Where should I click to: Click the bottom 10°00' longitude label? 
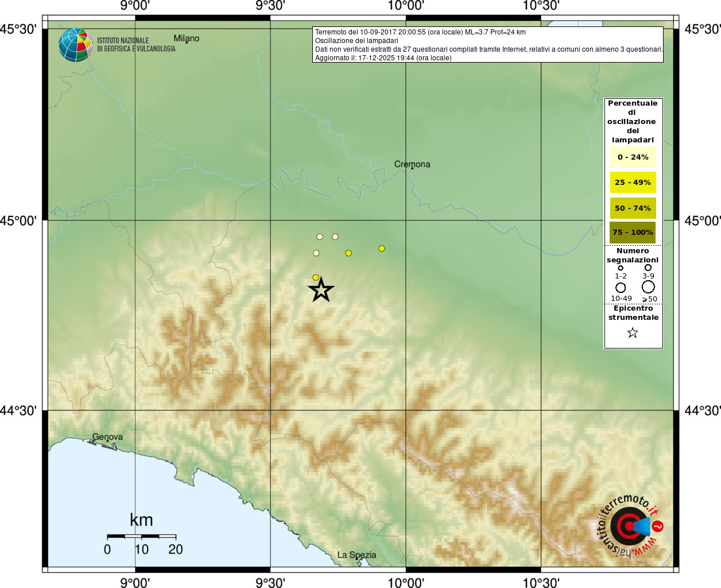(x=406, y=583)
